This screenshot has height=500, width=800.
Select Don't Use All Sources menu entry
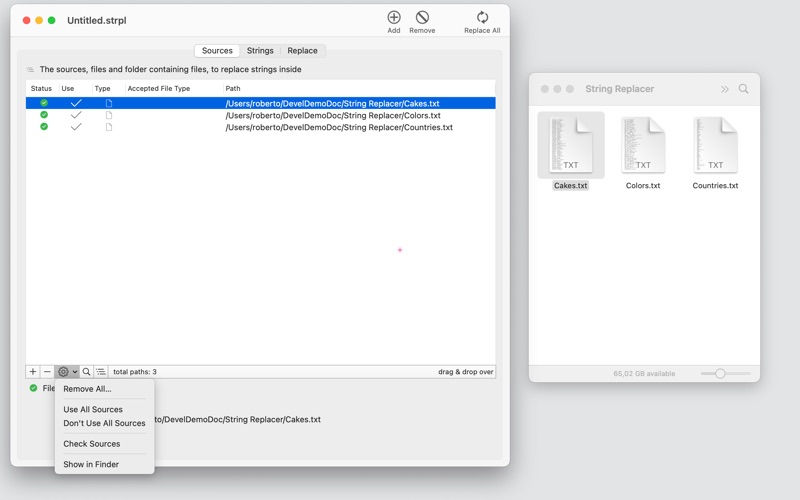(x=104, y=423)
